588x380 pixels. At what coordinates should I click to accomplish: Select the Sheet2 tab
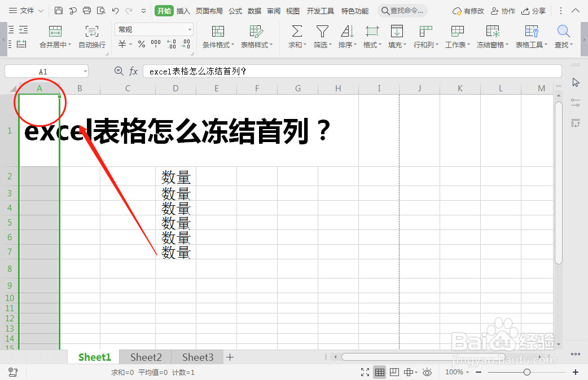(x=146, y=357)
